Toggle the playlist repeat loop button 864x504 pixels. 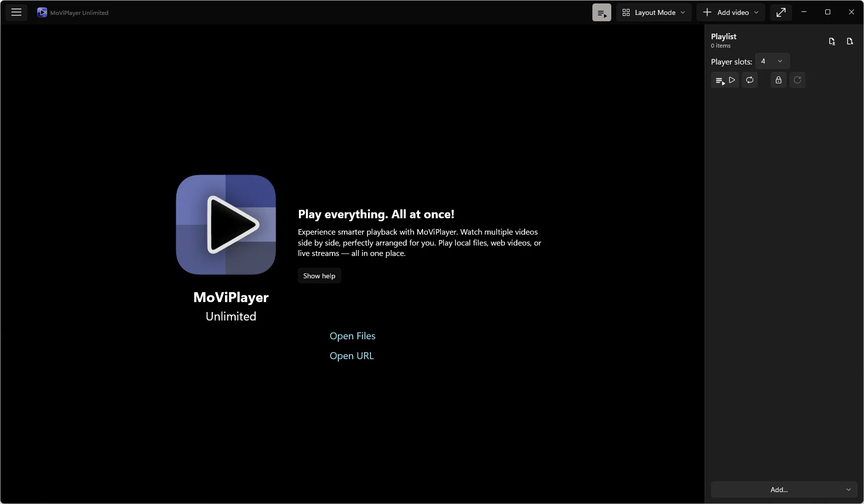(x=750, y=80)
